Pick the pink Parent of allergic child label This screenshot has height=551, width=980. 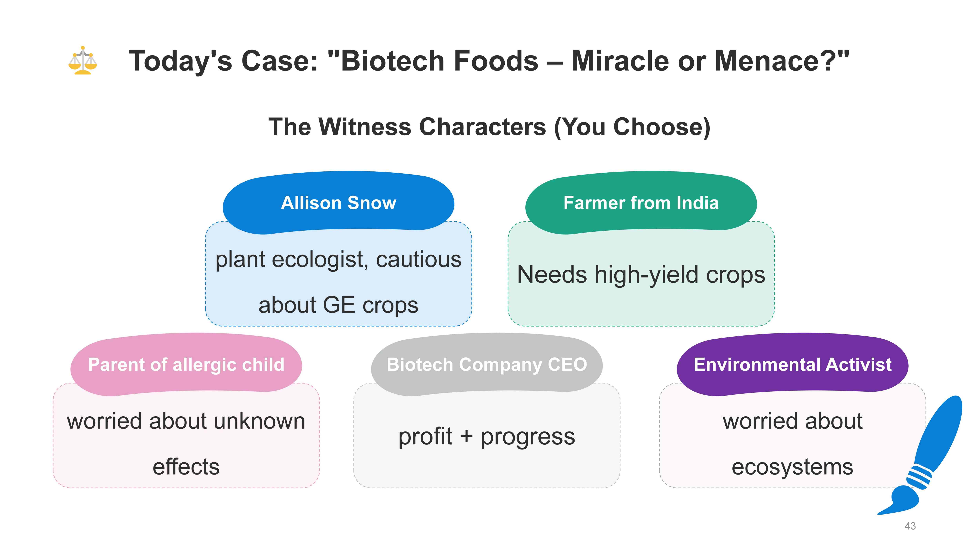click(186, 364)
